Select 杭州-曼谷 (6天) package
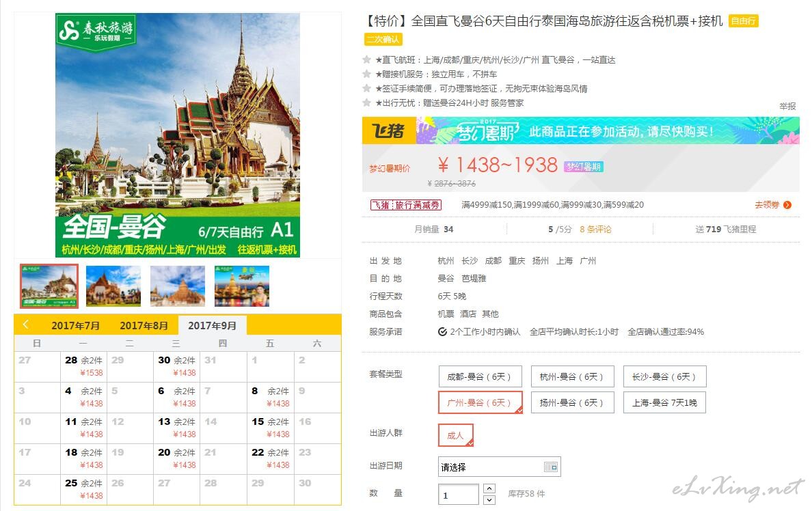The width and height of the screenshot is (812, 511). pos(572,376)
